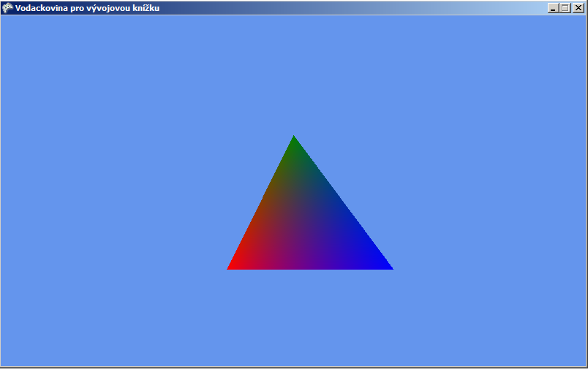588x369 pixels.
Task: Click empty title bar space after the title
Action: coord(351,8)
